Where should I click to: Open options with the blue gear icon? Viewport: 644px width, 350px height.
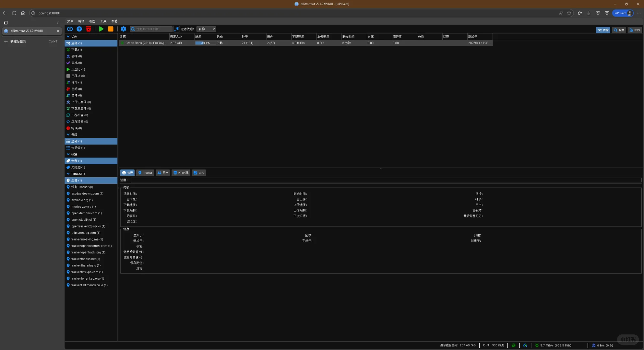click(x=124, y=29)
